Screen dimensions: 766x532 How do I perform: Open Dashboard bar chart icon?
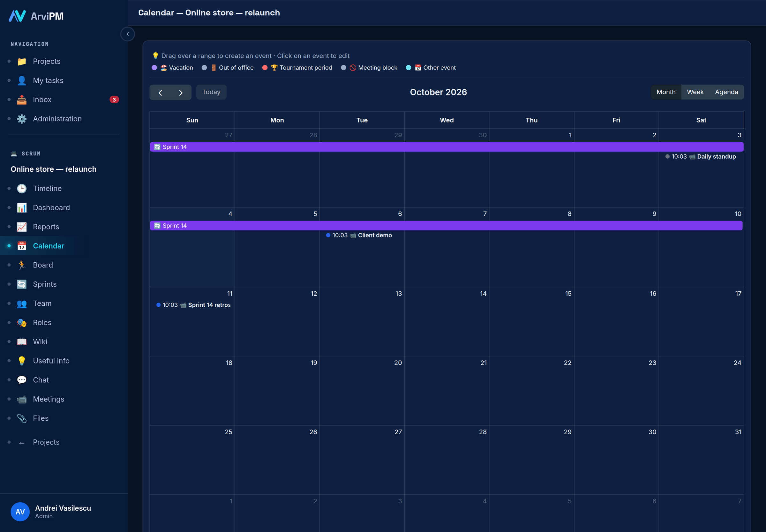(22, 208)
